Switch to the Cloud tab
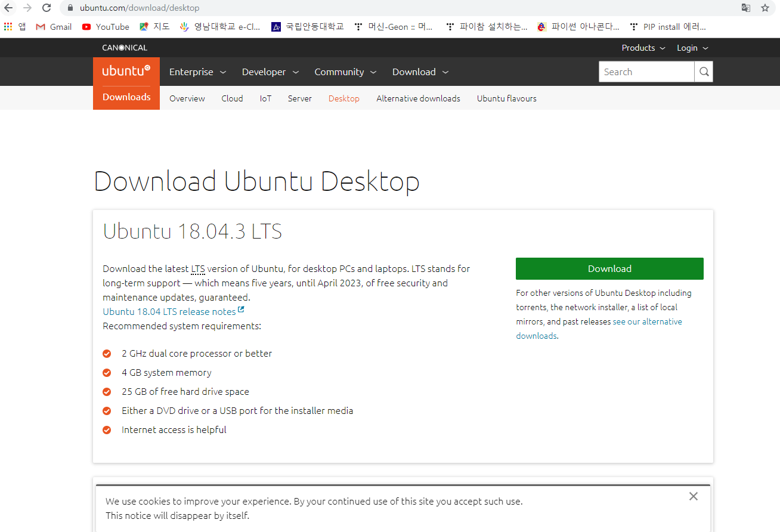The width and height of the screenshot is (780, 532). pyautogui.click(x=232, y=98)
